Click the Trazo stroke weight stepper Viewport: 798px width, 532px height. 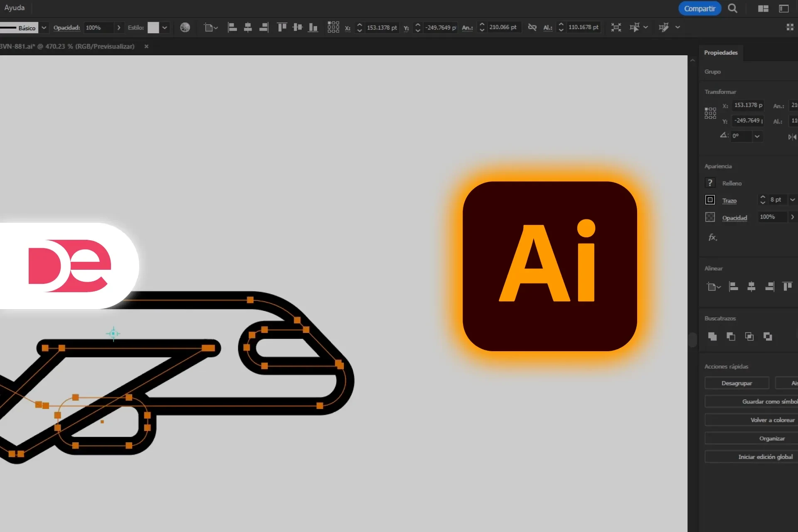(763, 200)
